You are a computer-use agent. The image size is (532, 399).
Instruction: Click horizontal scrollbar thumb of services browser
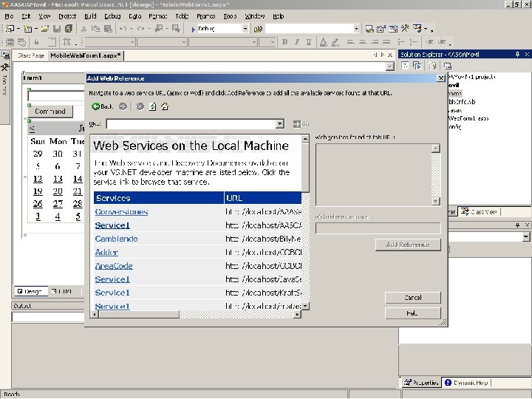point(139,314)
